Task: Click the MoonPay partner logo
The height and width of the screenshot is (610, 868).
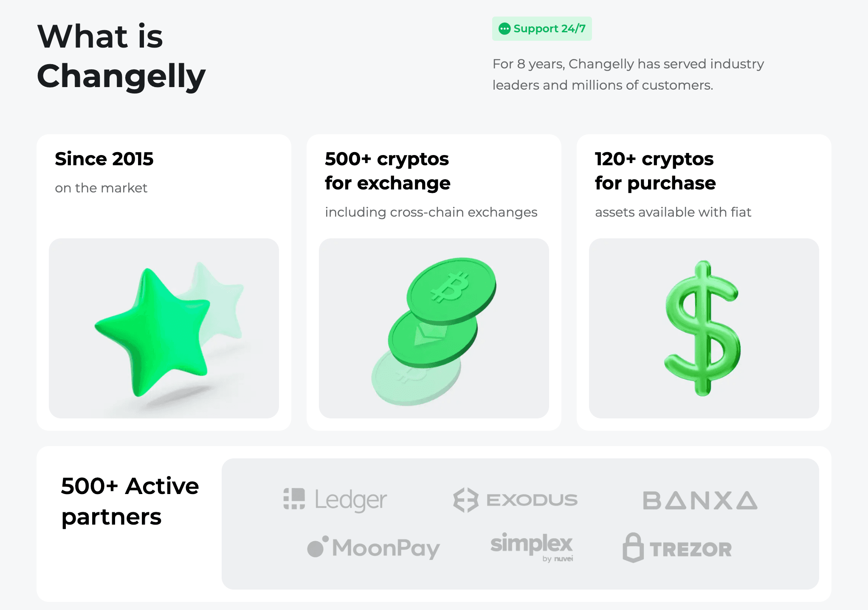Action: (373, 548)
